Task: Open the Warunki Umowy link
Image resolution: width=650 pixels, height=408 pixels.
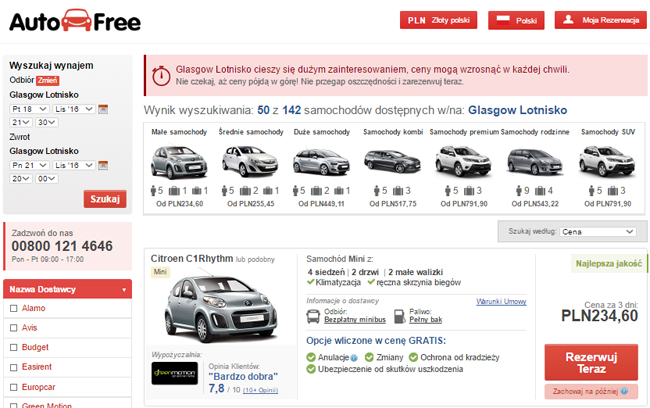Action: (x=501, y=301)
